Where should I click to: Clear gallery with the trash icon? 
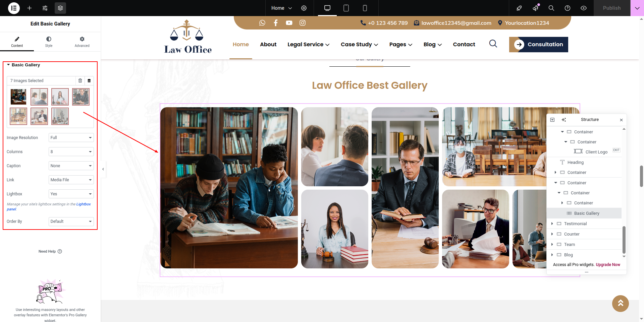(x=80, y=81)
